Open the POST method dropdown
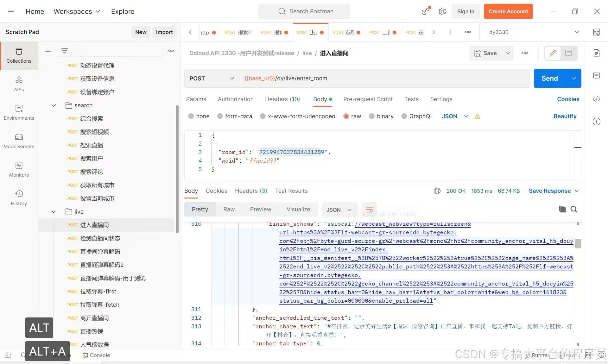 212,78
